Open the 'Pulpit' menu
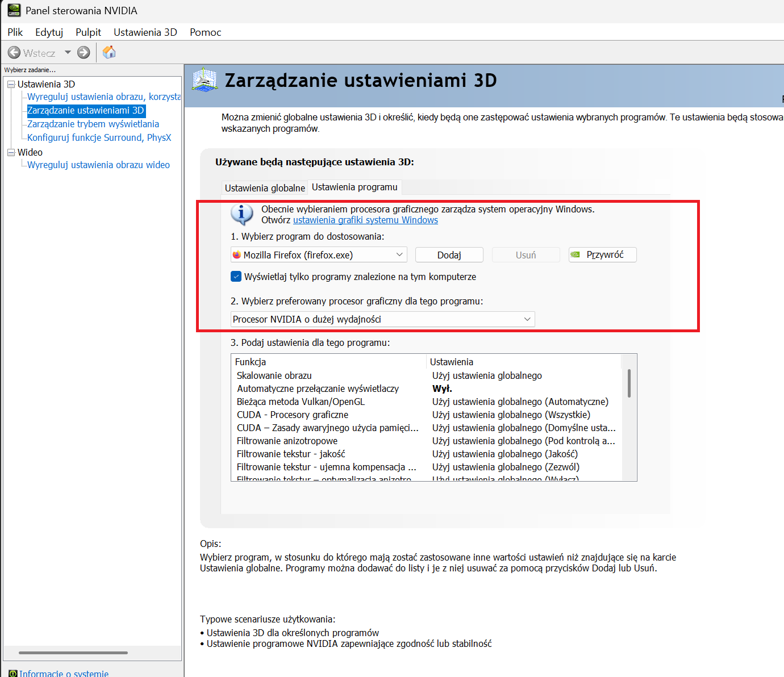The height and width of the screenshot is (677, 784). point(88,32)
